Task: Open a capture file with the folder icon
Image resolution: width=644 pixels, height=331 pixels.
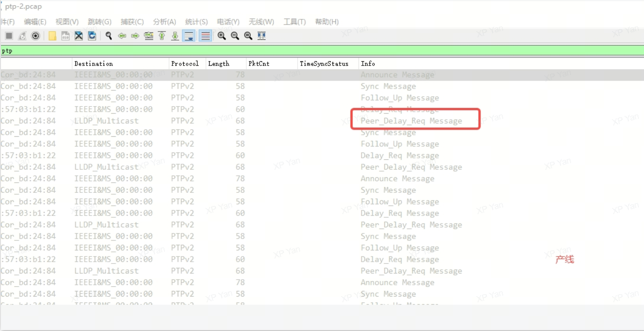Action: (52, 36)
